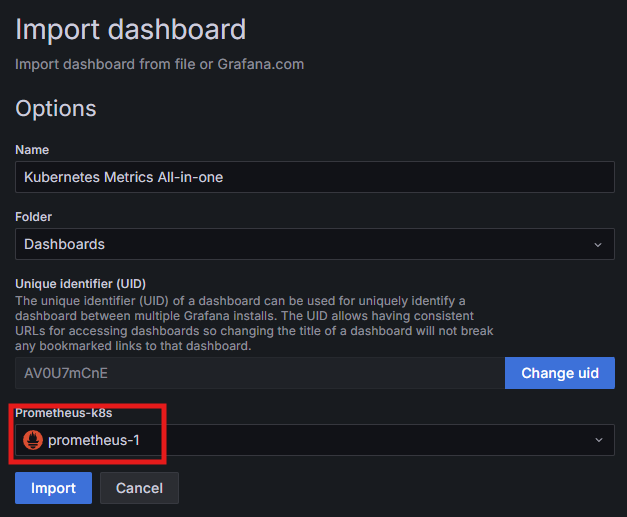Click the UID description paragraph text

tap(254, 323)
